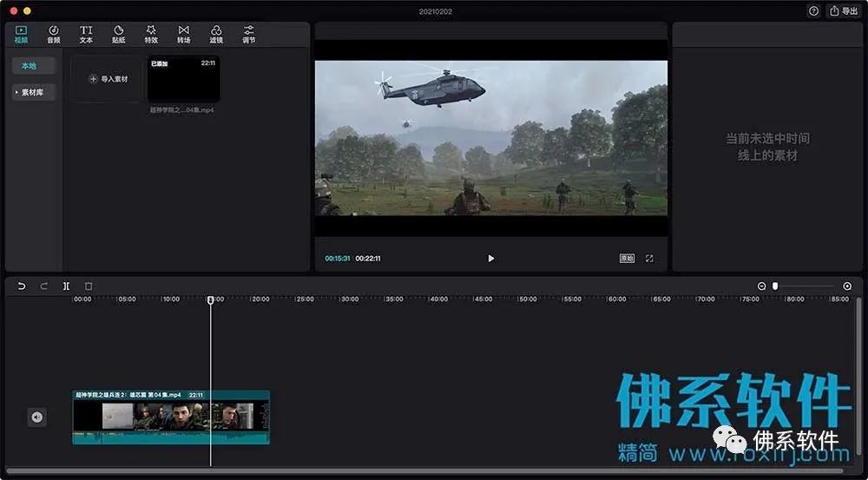
Task: Zoom out the timeline with minus icon
Action: click(762, 286)
